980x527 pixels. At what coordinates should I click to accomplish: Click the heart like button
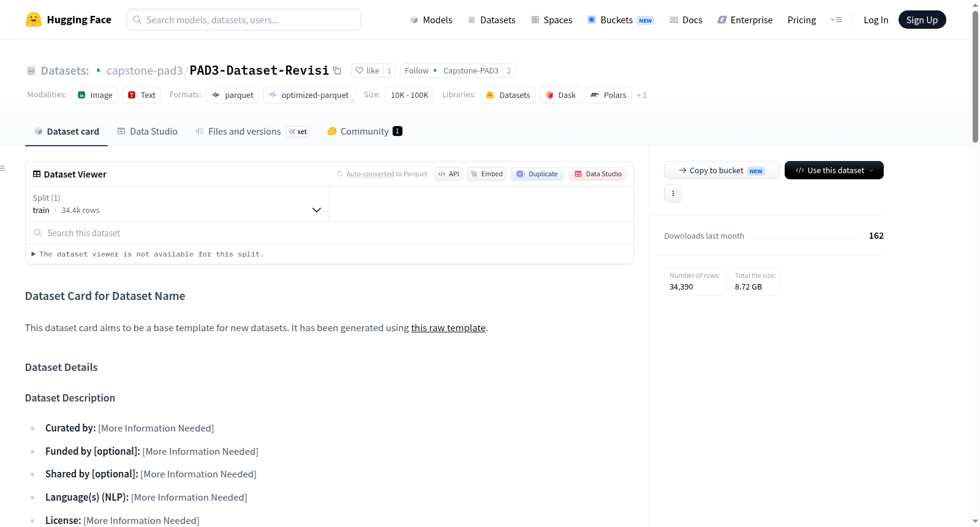[x=367, y=70]
